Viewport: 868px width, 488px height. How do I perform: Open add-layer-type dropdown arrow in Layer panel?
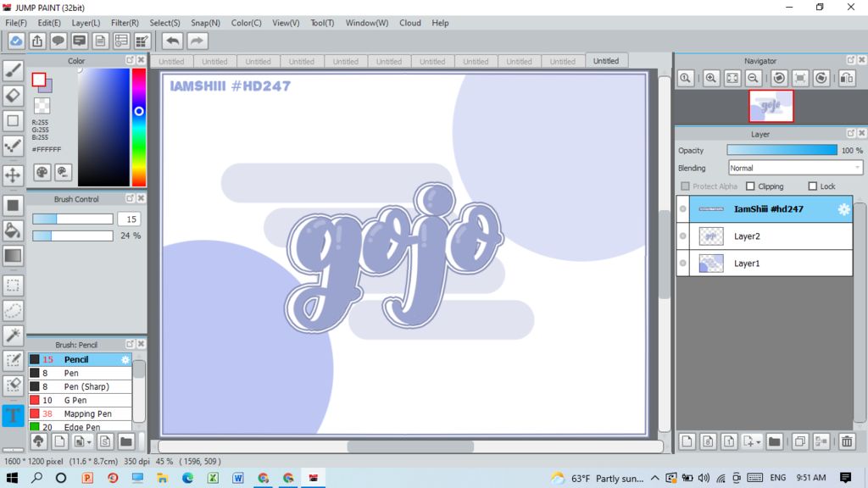(x=759, y=442)
